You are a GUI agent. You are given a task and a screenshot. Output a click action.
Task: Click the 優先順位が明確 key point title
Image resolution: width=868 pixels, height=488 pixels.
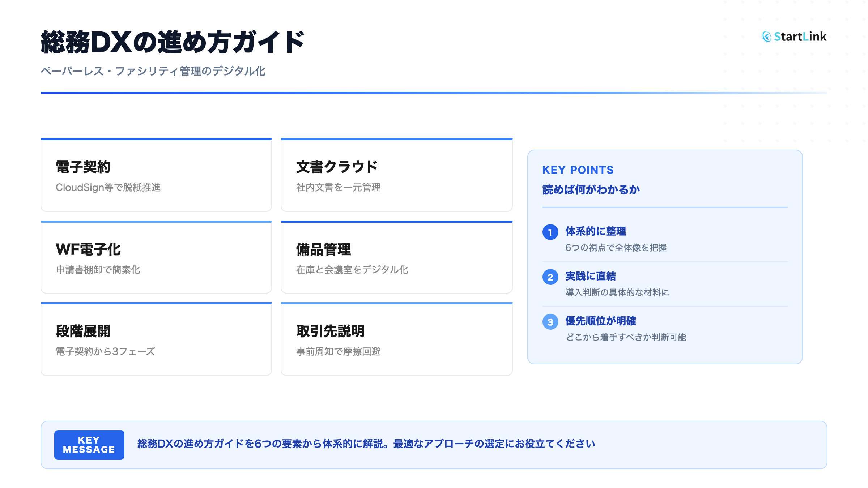click(x=601, y=321)
